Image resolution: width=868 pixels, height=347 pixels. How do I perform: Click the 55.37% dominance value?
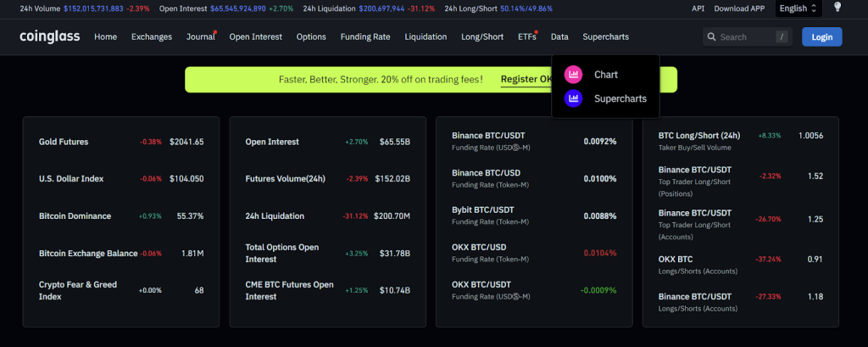point(190,216)
